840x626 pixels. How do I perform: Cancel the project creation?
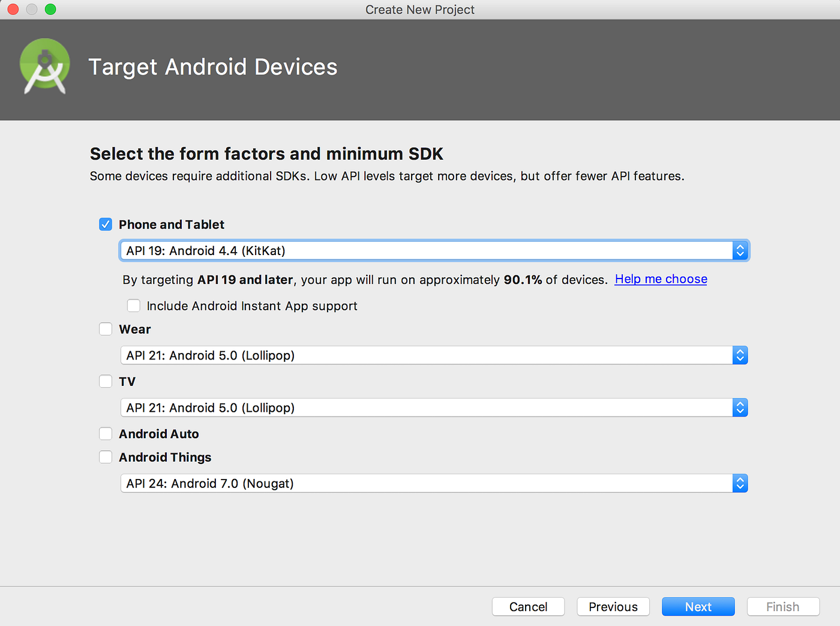[x=527, y=606]
